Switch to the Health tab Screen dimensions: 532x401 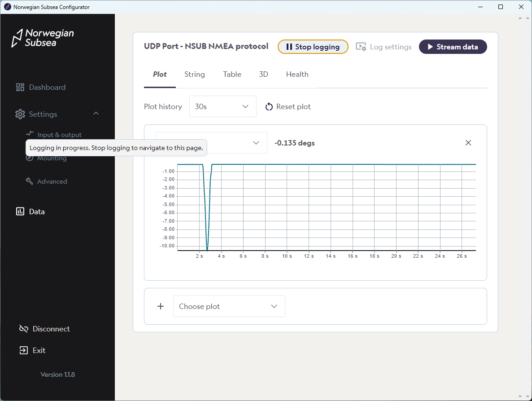(x=297, y=75)
